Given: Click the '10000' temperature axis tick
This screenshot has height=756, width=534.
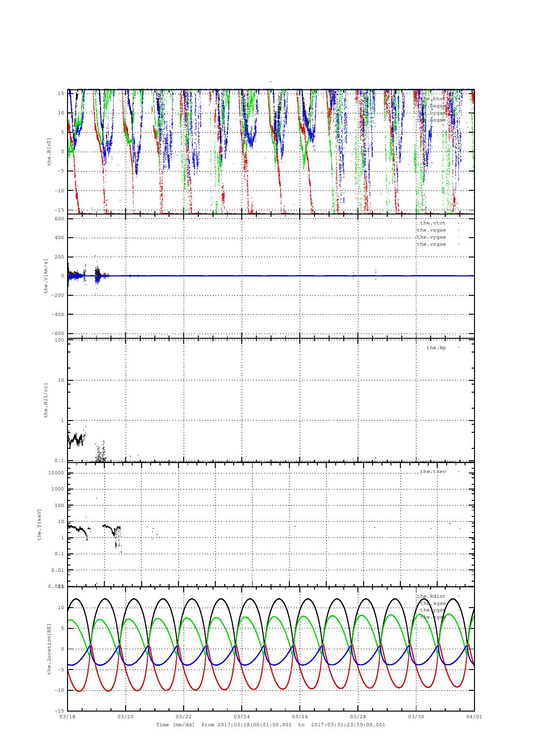Looking at the screenshot, I should click(57, 473).
